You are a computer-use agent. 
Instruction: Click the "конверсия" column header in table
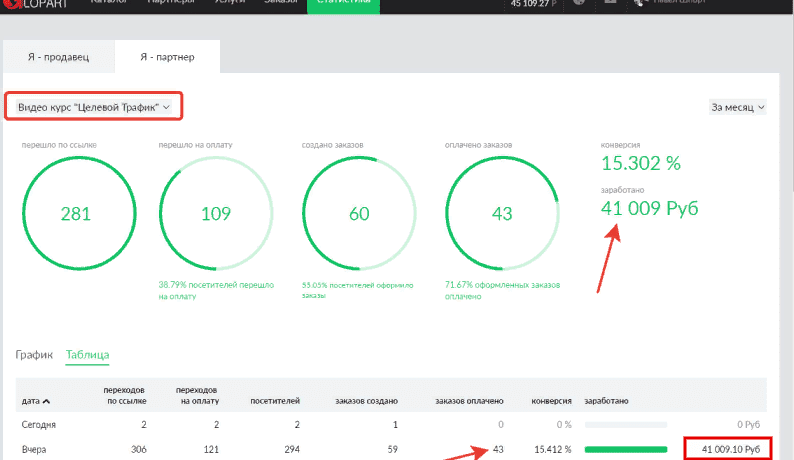click(551, 401)
